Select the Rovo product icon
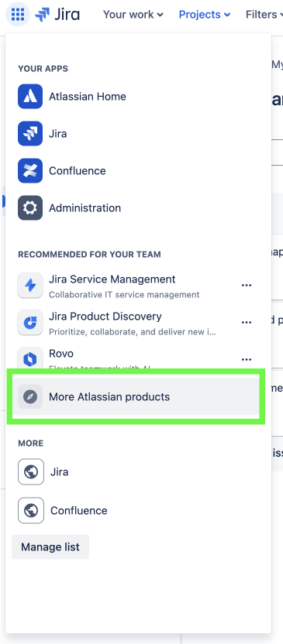The height and width of the screenshot is (644, 283). [x=30, y=358]
